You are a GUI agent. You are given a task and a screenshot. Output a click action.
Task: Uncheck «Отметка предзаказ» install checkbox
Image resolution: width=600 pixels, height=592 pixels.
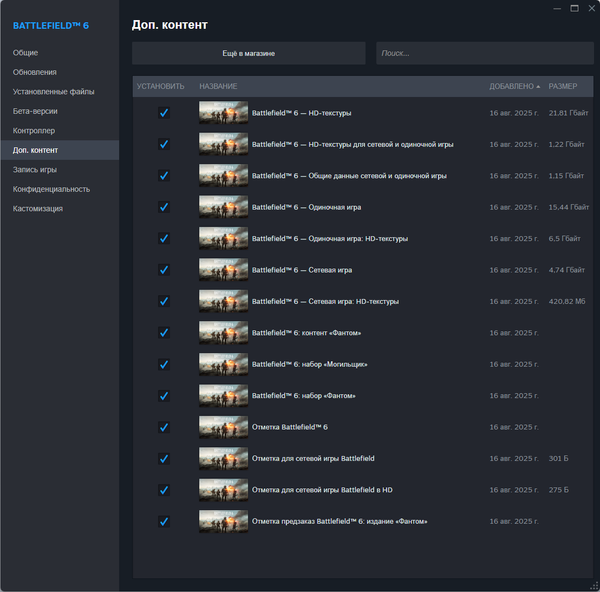click(x=164, y=521)
